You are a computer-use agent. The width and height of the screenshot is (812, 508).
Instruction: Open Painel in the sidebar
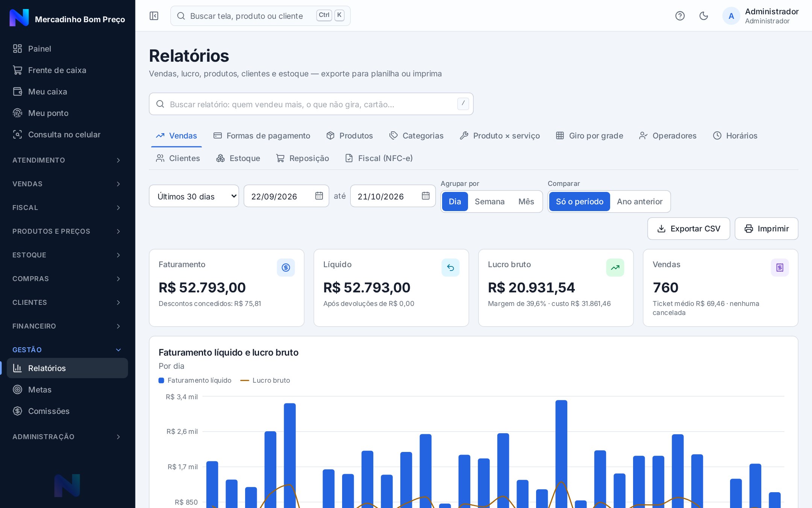[67, 49]
